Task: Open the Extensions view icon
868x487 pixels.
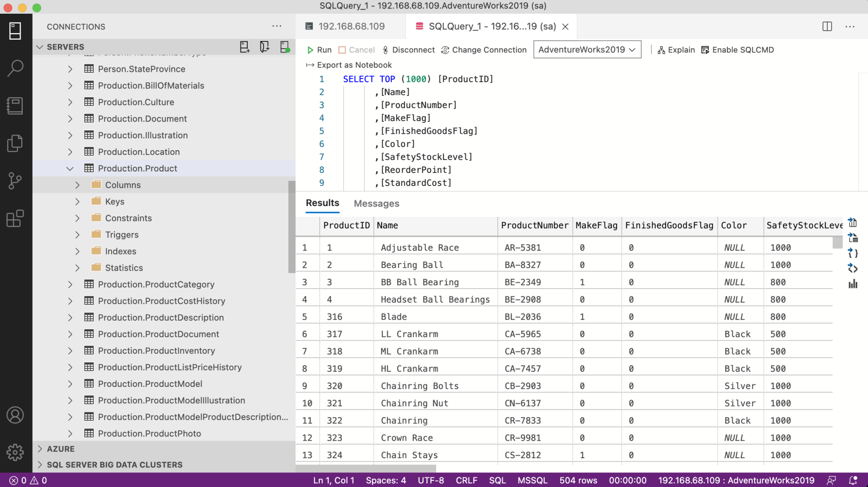Action: tap(15, 219)
